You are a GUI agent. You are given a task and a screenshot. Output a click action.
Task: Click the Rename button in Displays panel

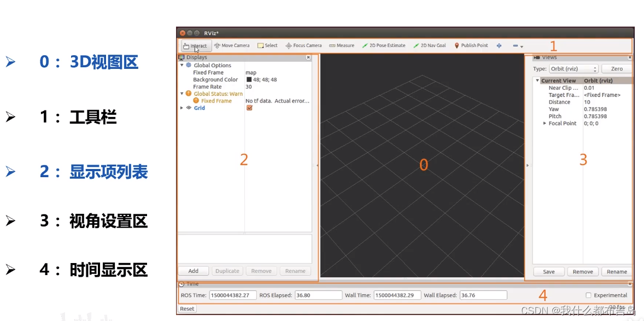(x=295, y=271)
